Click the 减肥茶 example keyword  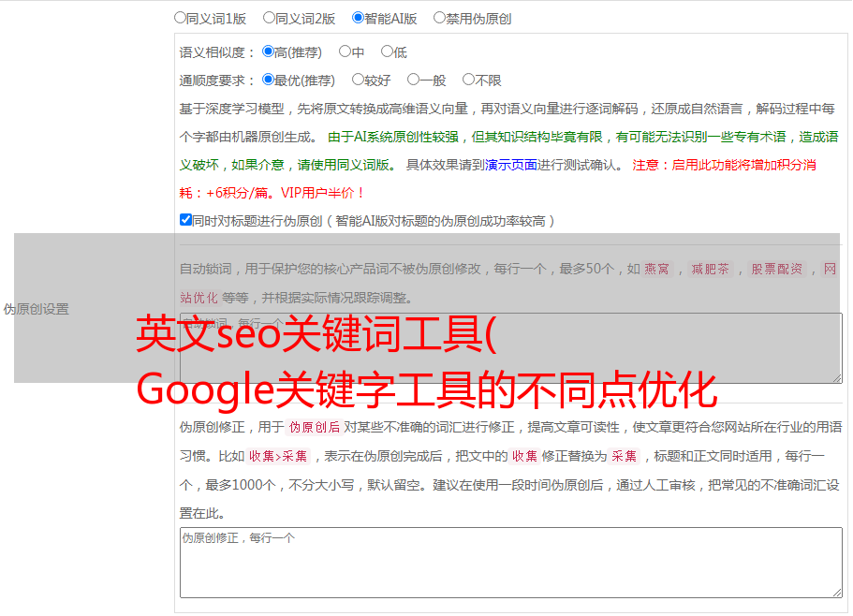pyautogui.click(x=710, y=269)
